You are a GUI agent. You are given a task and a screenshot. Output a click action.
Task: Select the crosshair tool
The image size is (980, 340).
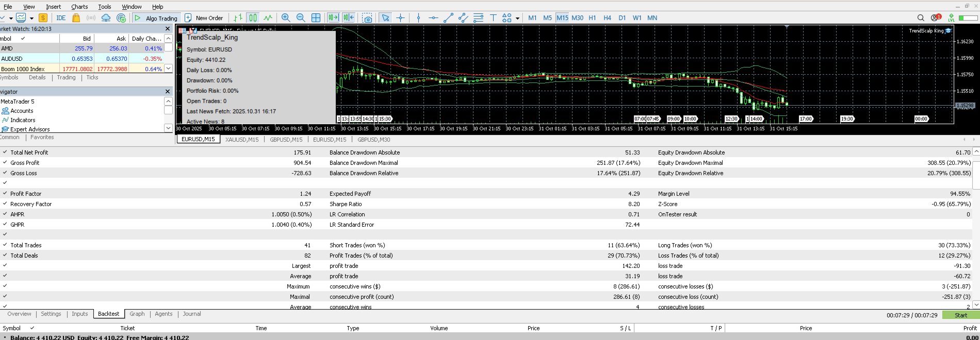coord(401,18)
